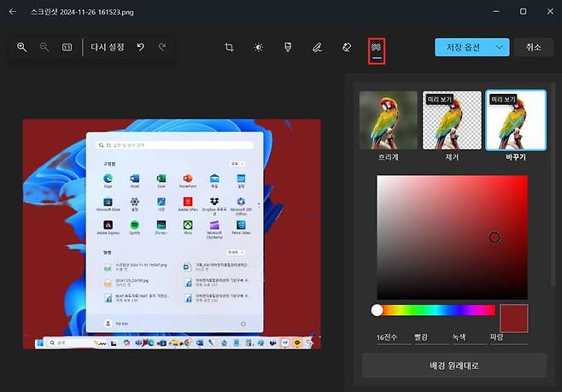This screenshot has width=562, height=392.
Task: Open the Erase tool
Action: click(346, 48)
